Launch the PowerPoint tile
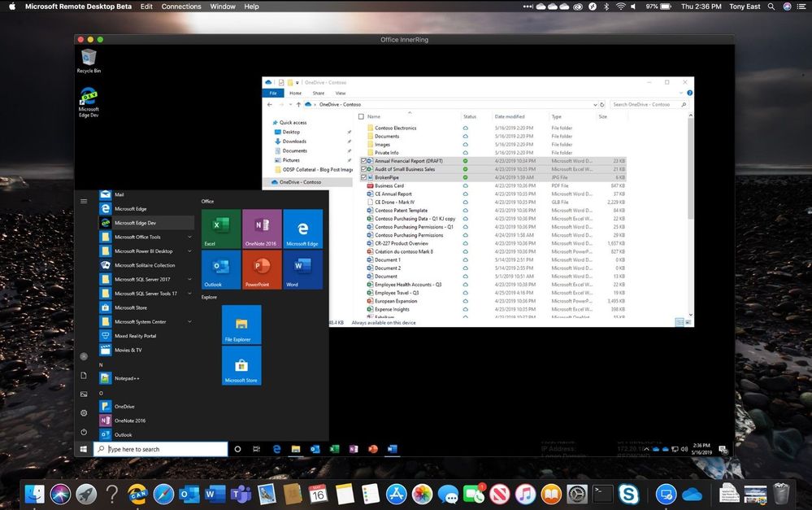Screen dimensions: 812x510 coord(262,269)
